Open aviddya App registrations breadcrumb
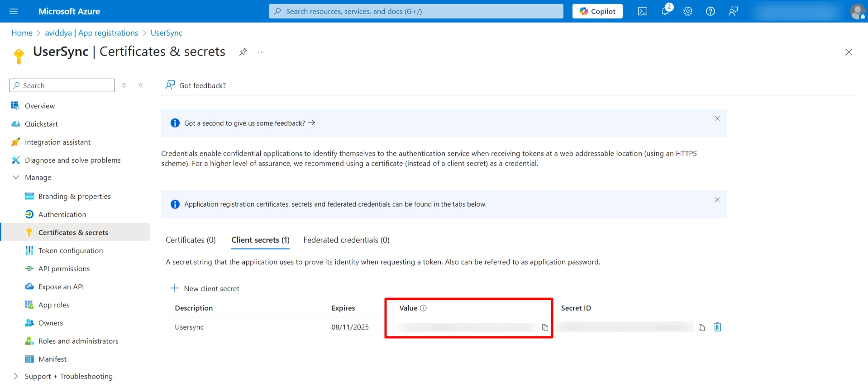 91,33
